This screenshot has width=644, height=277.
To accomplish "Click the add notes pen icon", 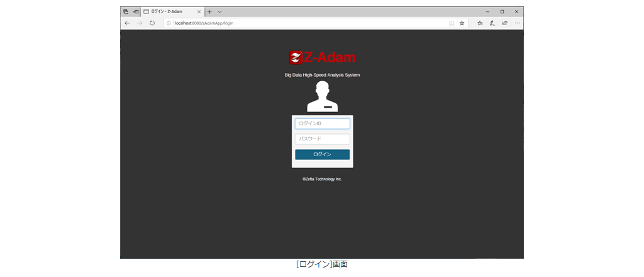I will click(x=492, y=23).
